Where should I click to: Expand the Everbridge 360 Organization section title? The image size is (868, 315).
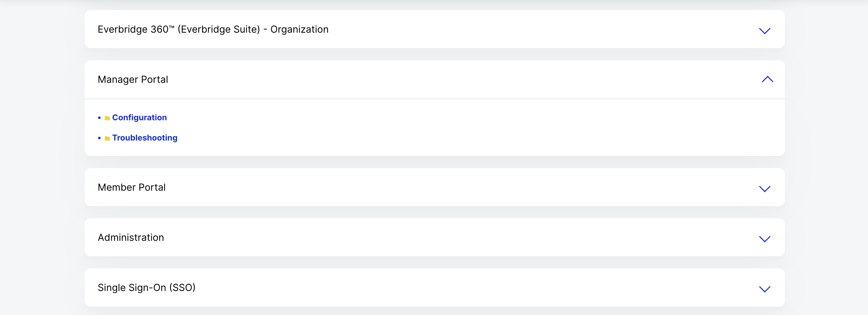coord(213,29)
